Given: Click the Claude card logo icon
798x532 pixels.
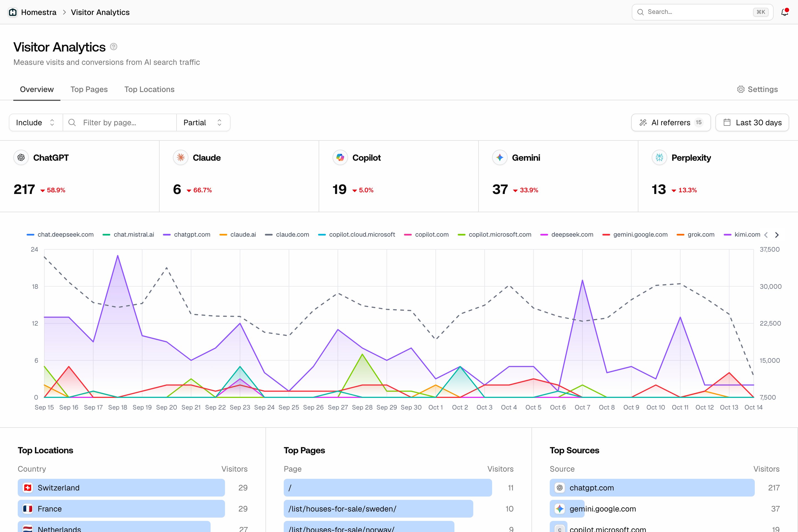Looking at the screenshot, I should coord(180,157).
